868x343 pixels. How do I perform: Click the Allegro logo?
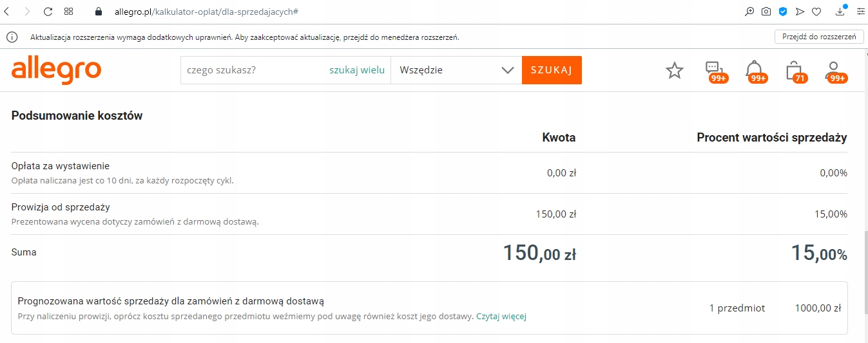pyautogui.click(x=56, y=70)
